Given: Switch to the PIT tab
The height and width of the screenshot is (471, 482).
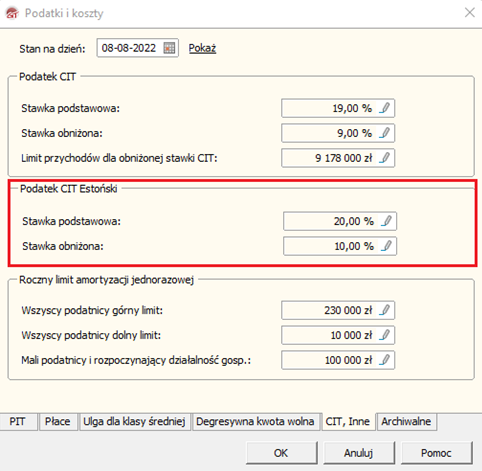Looking at the screenshot, I should (x=18, y=422).
